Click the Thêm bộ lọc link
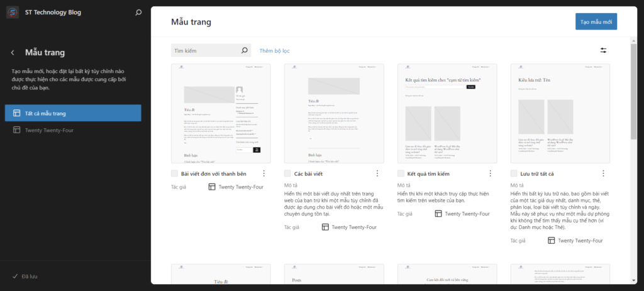Screen dimensions: 644x291 click(274, 50)
